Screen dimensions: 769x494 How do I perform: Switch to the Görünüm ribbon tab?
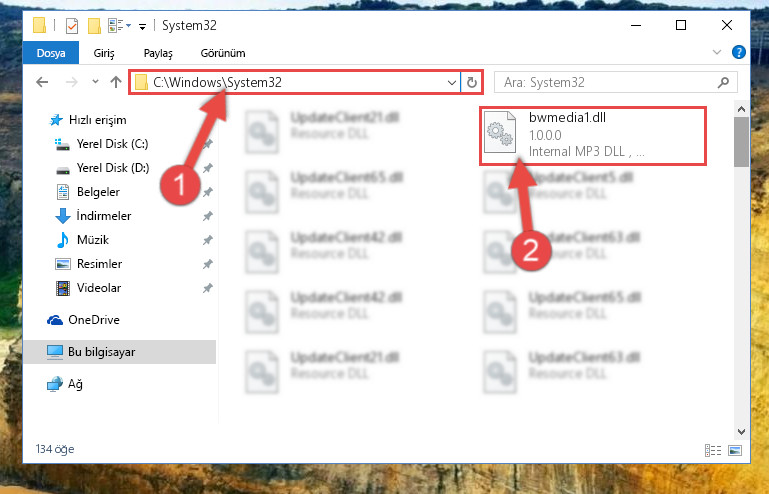[x=223, y=53]
